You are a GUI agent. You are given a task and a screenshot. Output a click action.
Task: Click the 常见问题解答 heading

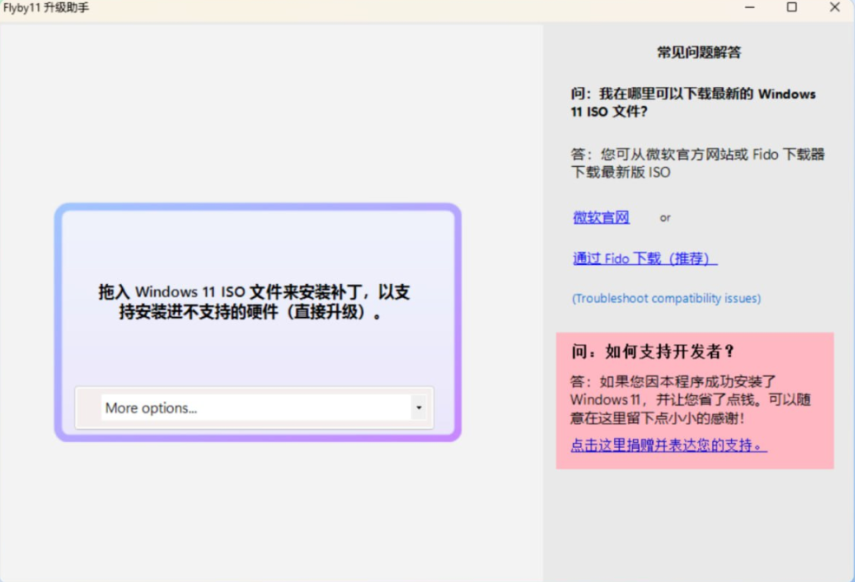coord(699,52)
